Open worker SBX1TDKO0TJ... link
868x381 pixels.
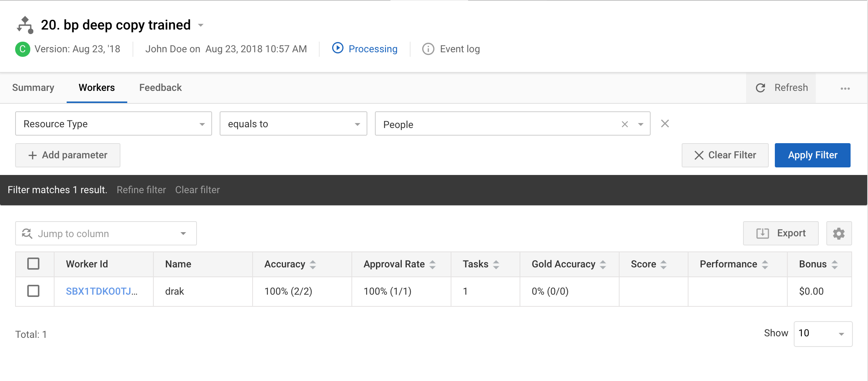tap(101, 291)
